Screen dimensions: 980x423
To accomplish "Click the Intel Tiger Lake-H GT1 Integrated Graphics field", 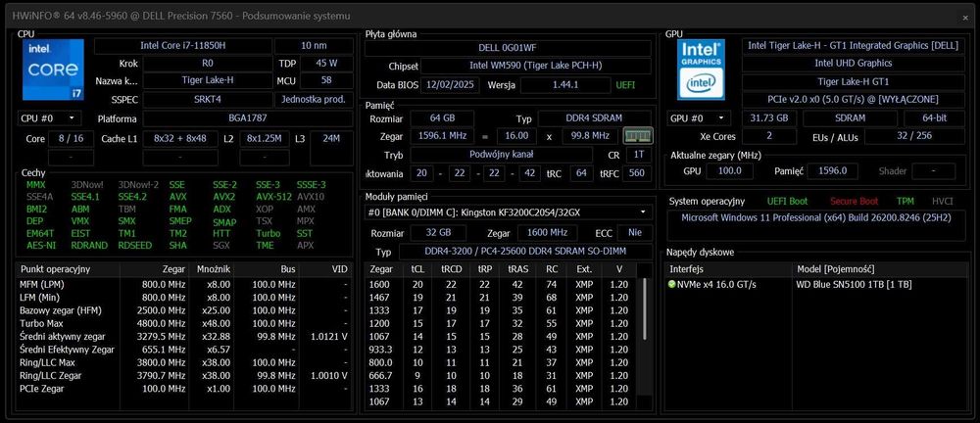I will [854, 46].
